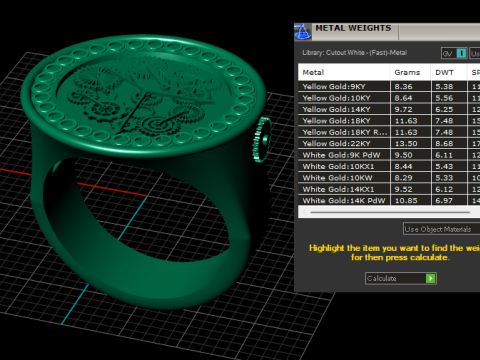Click the Use Object Materials button
The image size is (480, 360).
(x=441, y=229)
